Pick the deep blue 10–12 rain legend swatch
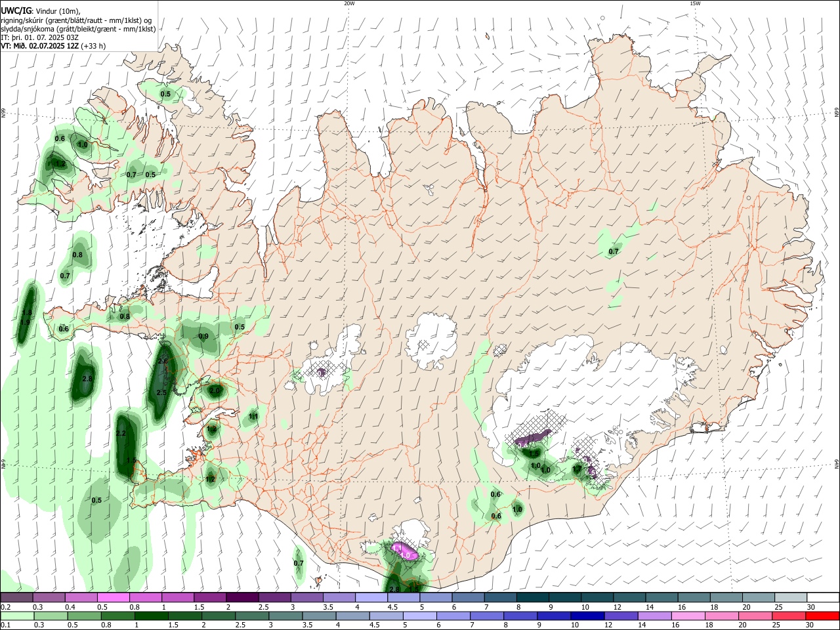The width and height of the screenshot is (840, 630). [x=587, y=616]
